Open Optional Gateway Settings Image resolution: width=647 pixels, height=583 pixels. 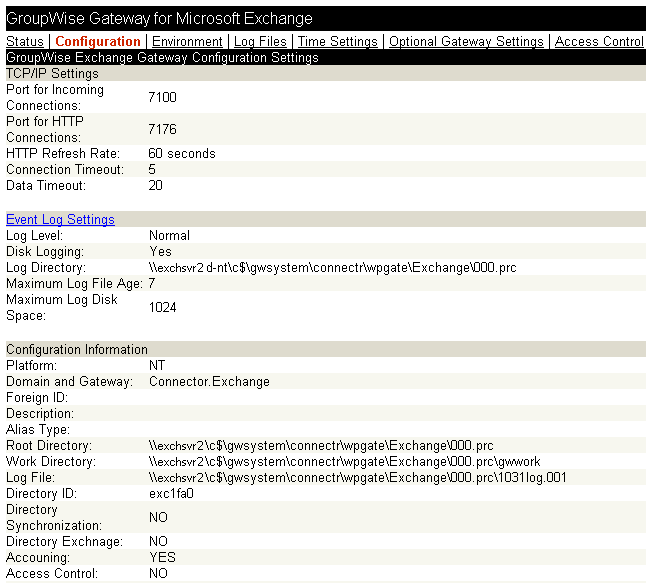click(x=466, y=41)
